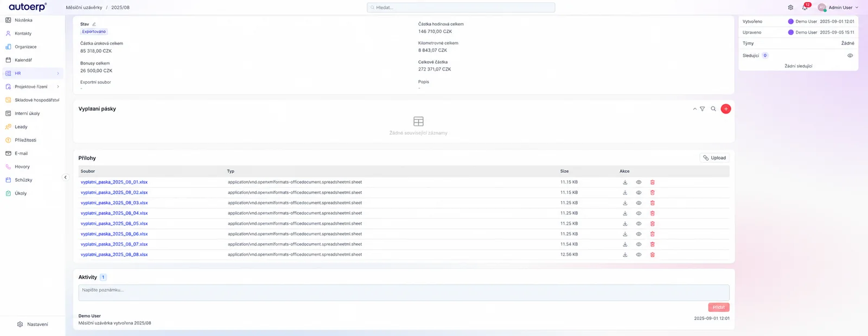The image size is (868, 336).
Task: Download vyplatni_paska_2025_08_01.xlsx attachment
Action: [625, 182]
